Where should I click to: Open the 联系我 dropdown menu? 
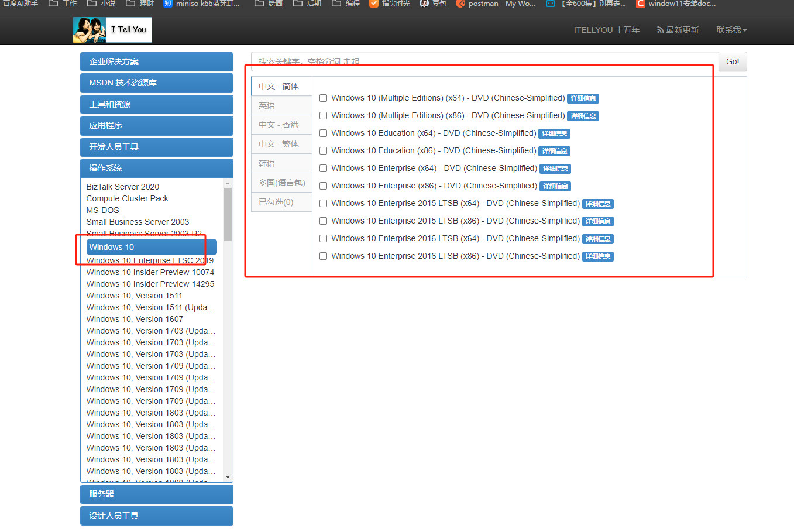(x=731, y=30)
